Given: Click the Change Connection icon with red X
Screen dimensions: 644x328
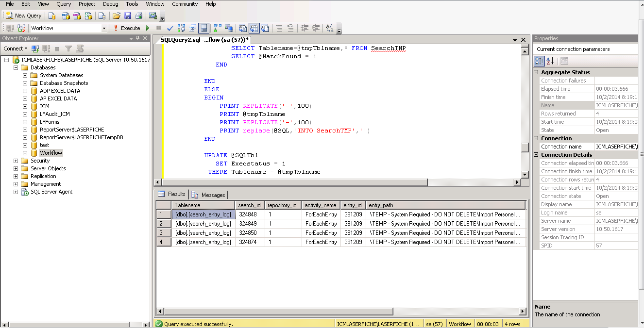Looking at the screenshot, I should pyautogui.click(x=21, y=28).
